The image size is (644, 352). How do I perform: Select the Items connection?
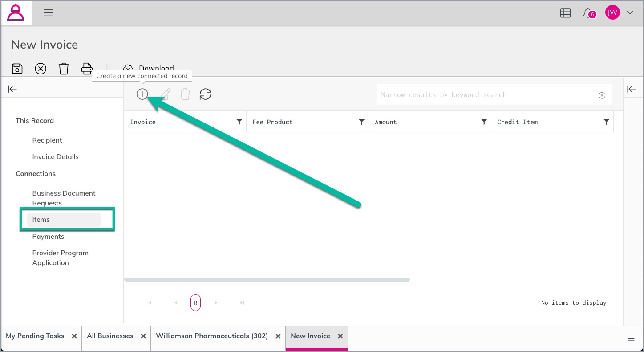[x=64, y=220]
